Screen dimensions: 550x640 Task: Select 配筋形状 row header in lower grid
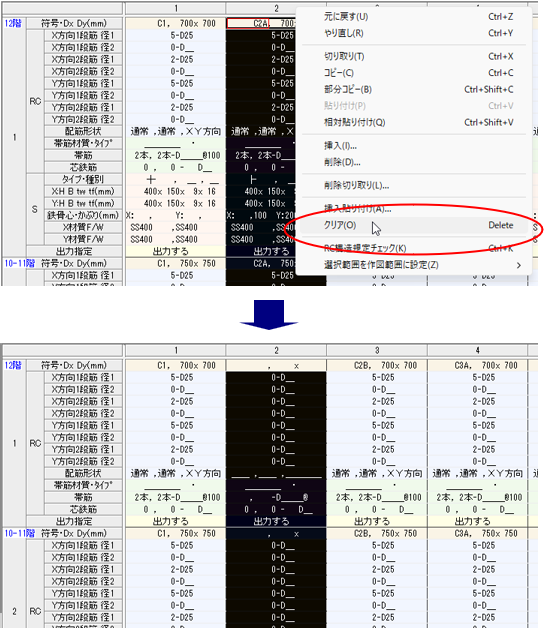pos(83,473)
